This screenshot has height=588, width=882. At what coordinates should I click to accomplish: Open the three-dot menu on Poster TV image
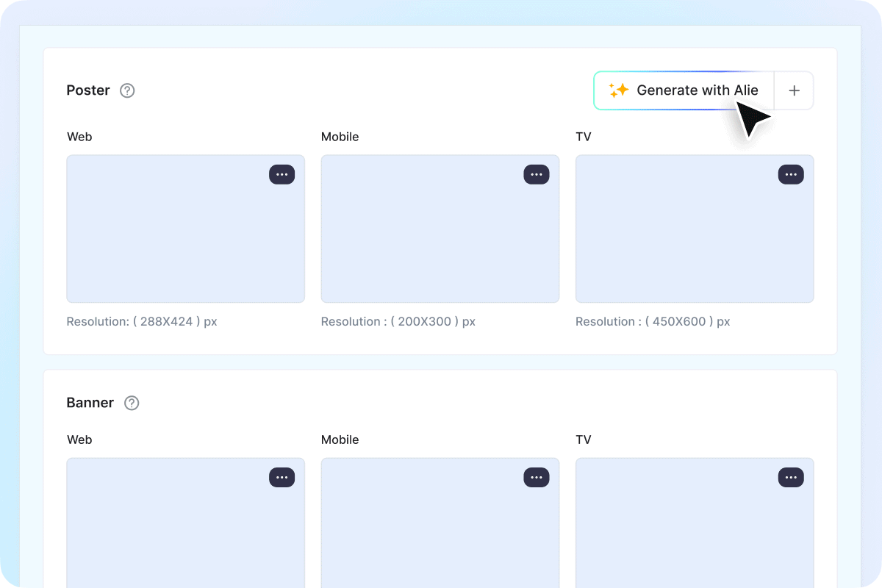pyautogui.click(x=791, y=174)
